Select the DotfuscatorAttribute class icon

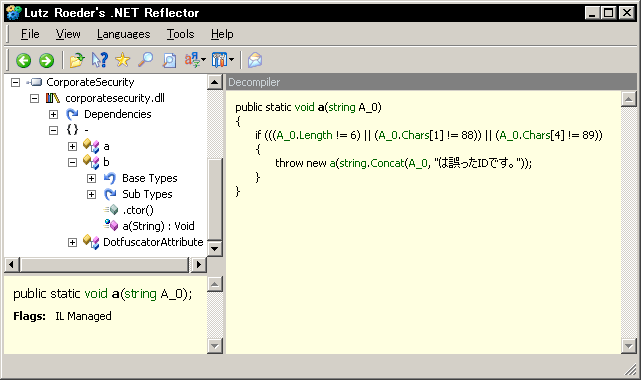(x=91, y=242)
